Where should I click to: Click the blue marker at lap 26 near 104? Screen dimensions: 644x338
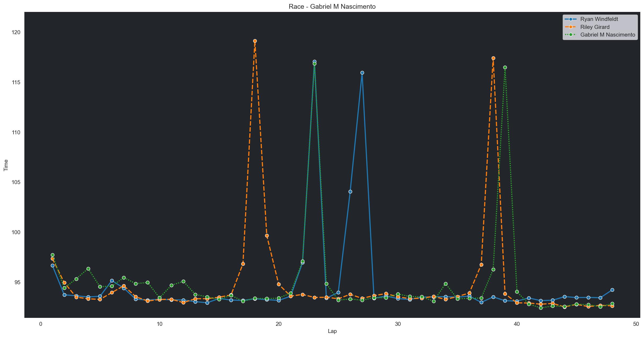click(350, 192)
